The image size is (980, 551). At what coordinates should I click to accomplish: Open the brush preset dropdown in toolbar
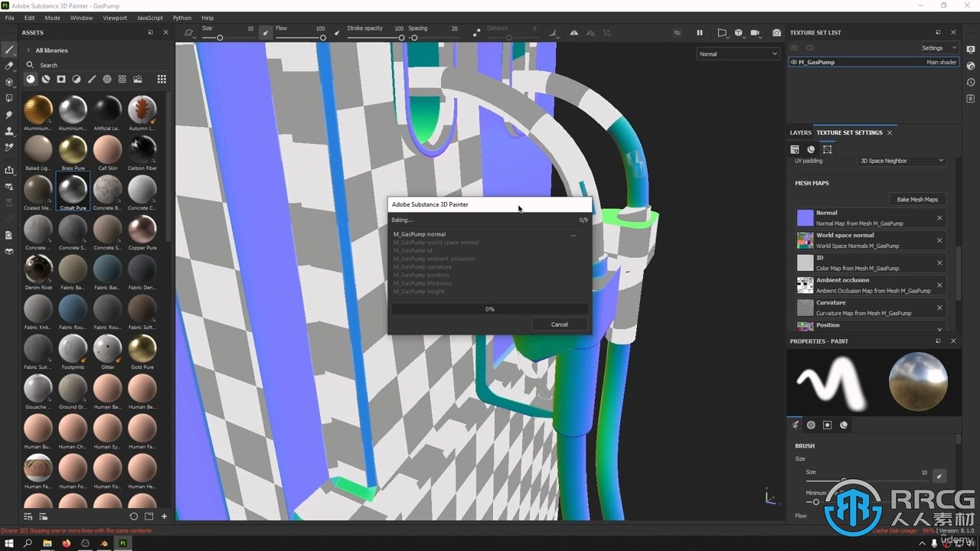coord(190,33)
